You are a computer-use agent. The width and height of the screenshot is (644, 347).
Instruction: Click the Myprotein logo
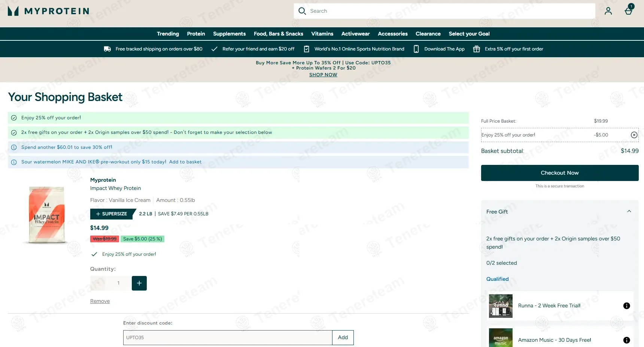[x=48, y=11]
